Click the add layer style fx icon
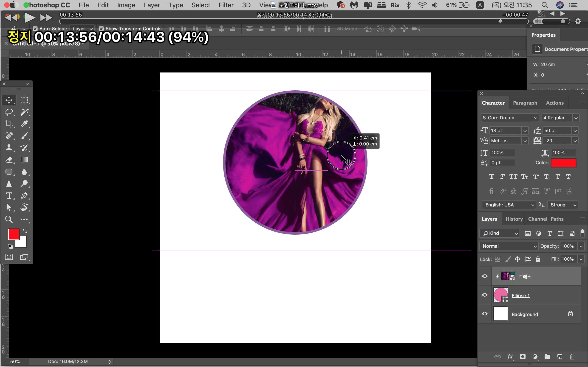Image resolution: width=588 pixels, height=367 pixels. (x=510, y=356)
